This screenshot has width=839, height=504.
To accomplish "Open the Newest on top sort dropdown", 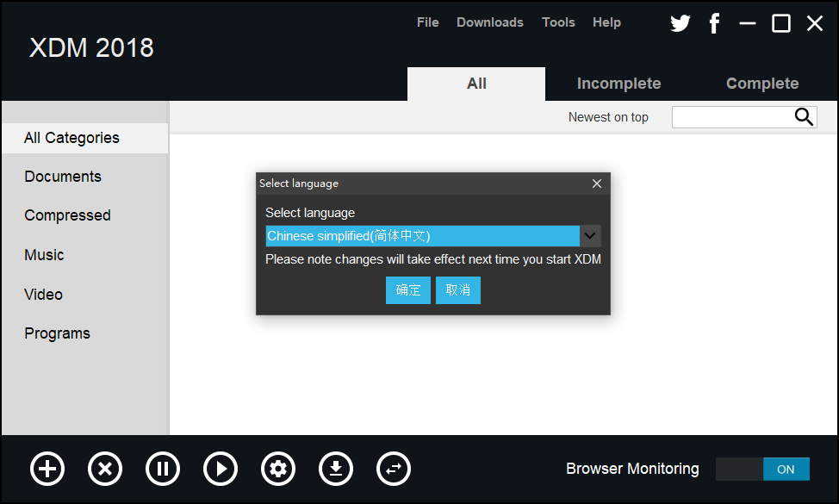I will coord(608,117).
